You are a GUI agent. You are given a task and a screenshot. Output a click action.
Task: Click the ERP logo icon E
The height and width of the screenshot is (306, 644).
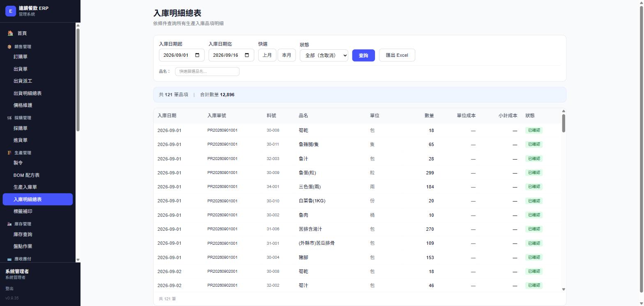10,11
